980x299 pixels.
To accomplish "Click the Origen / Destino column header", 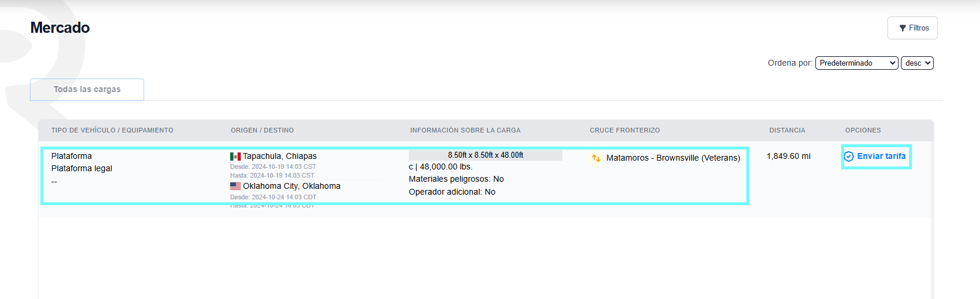I will tap(262, 130).
